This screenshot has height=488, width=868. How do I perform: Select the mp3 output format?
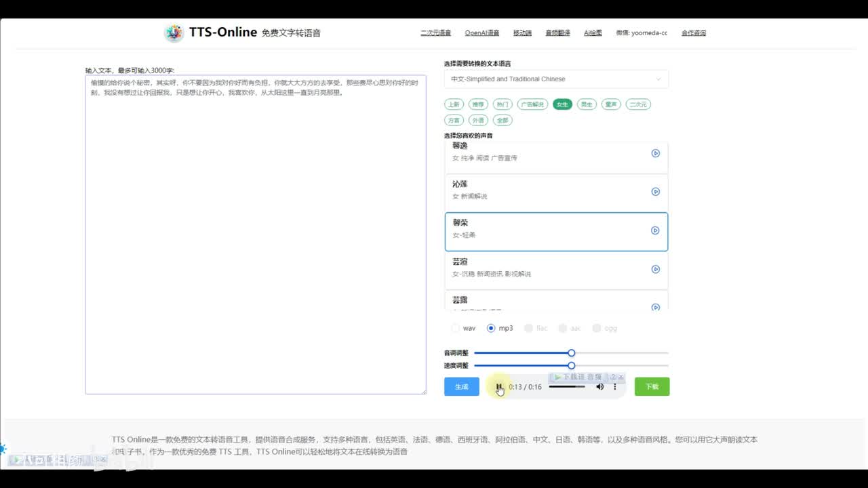click(x=491, y=328)
